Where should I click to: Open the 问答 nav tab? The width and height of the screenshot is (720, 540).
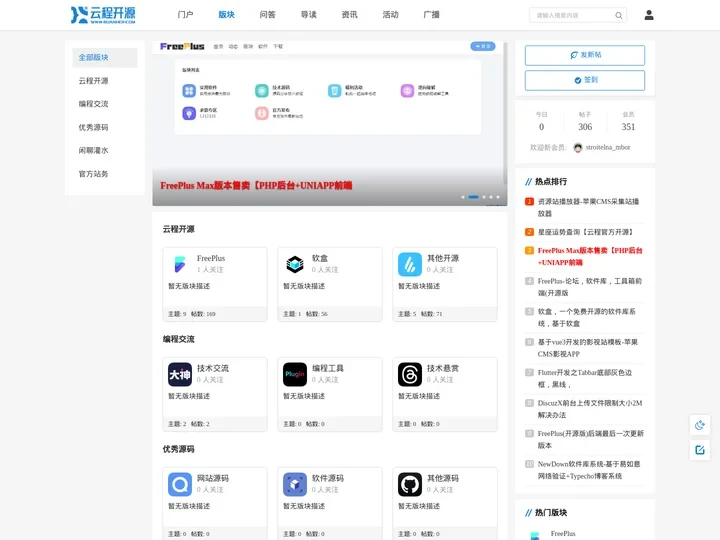click(x=267, y=15)
